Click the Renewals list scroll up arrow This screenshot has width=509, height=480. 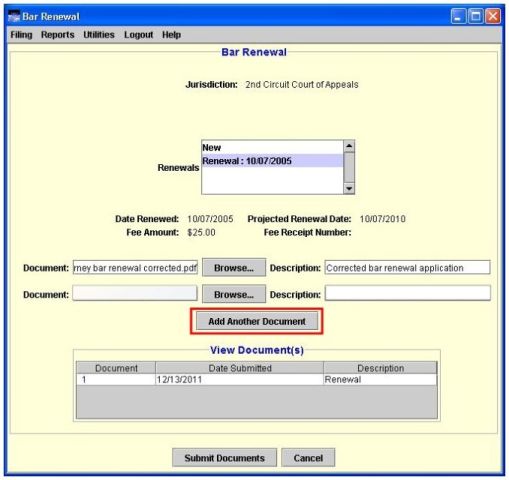pos(349,146)
